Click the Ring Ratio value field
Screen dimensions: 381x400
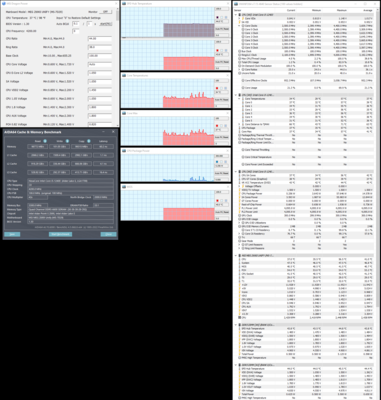click(99, 47)
